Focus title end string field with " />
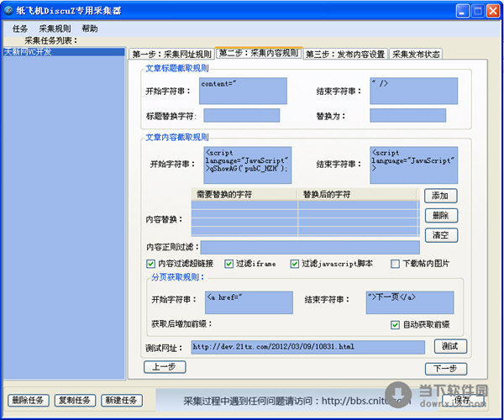This screenshot has width=504, height=420. [413, 91]
